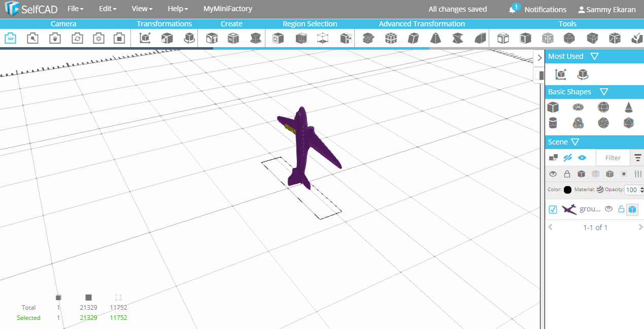This screenshot has height=329, width=644.
Task: Open the 3D text create tool
Action: click(x=212, y=38)
